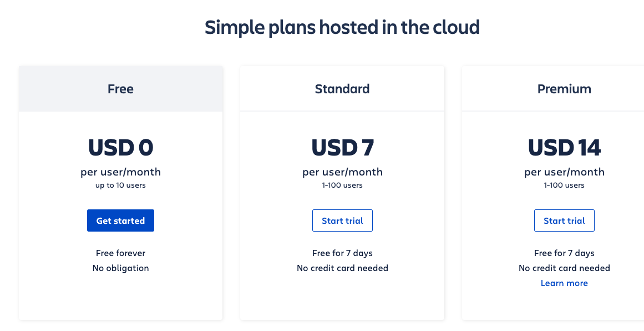The height and width of the screenshot is (331, 644).
Task: Click the 'Free forever' text
Action: click(x=120, y=253)
